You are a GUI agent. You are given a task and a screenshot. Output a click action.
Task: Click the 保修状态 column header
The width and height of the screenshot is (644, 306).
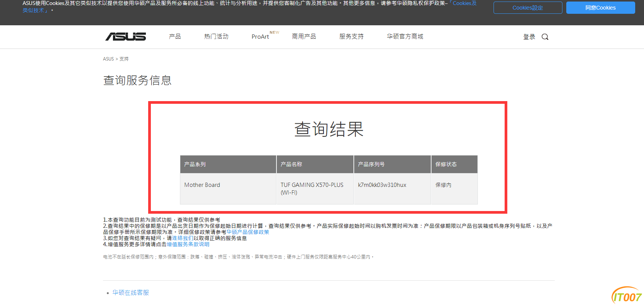point(454,164)
